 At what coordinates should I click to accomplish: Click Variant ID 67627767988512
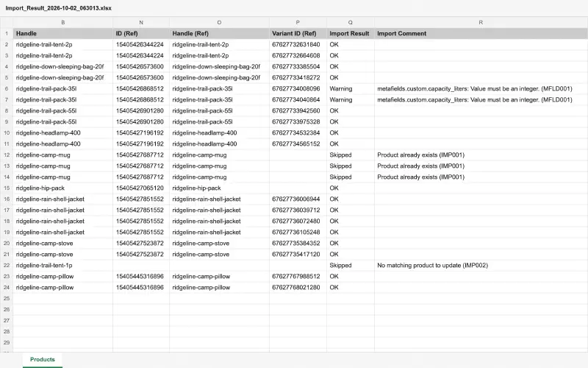click(296, 277)
